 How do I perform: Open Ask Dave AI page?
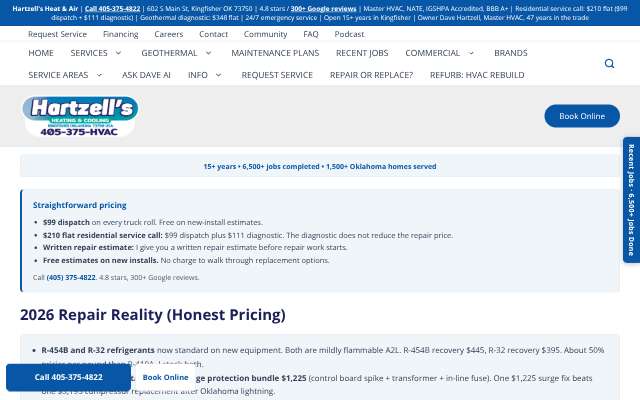pos(146,75)
